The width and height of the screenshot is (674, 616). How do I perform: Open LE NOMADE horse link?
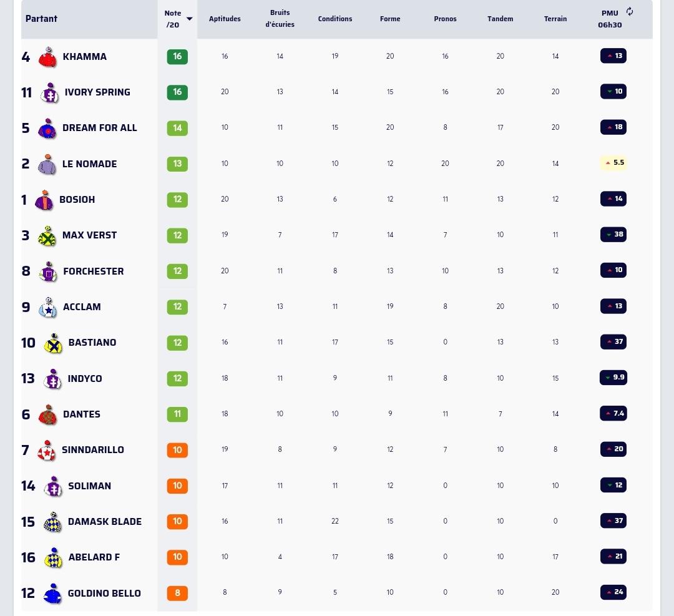pyautogui.click(x=89, y=164)
